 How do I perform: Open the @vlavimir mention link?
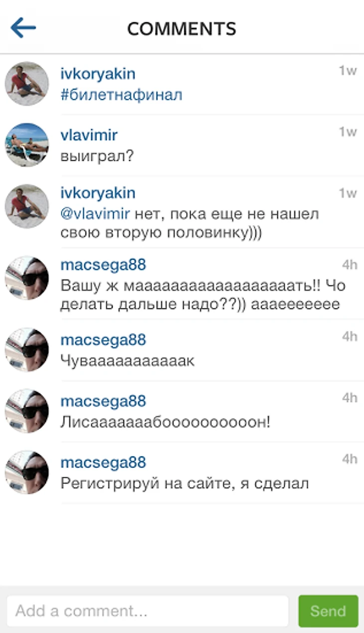tap(95, 214)
